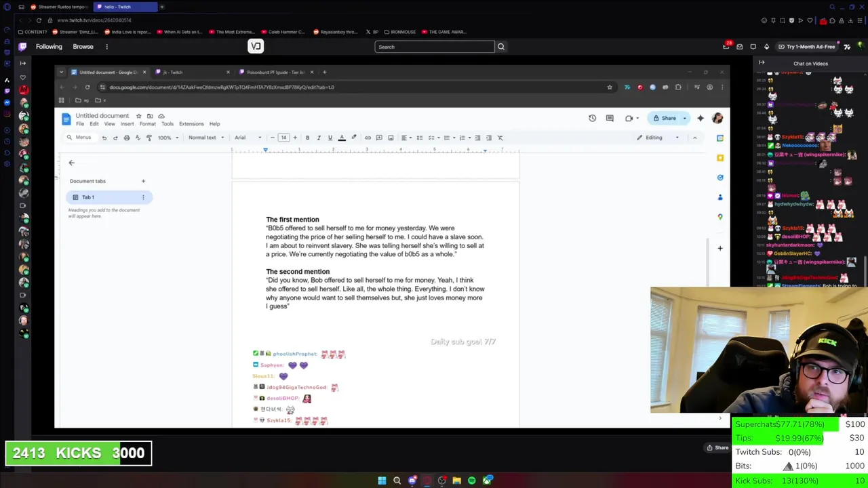868x488 pixels.
Task: Increase indent in Docs toolbar
Action: click(489, 138)
